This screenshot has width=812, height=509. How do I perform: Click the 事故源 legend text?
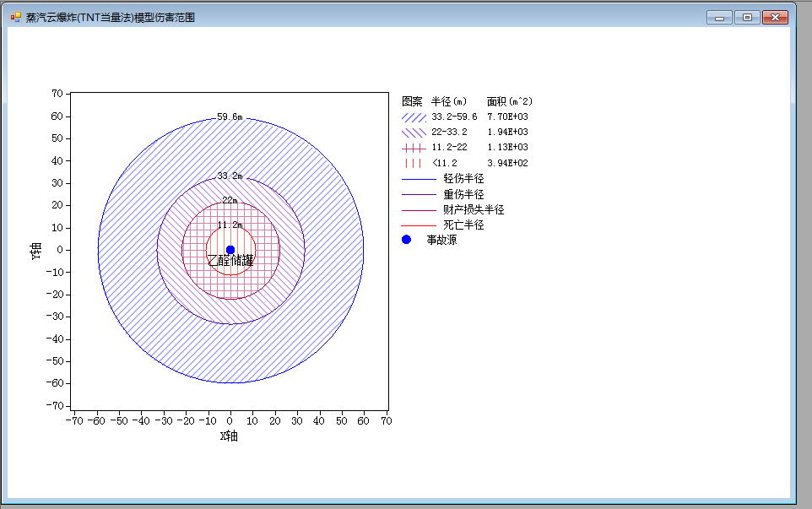[x=441, y=241]
